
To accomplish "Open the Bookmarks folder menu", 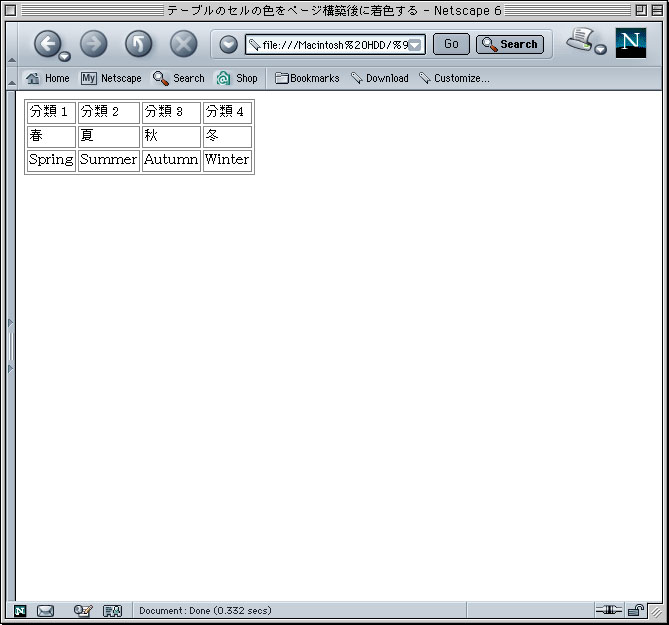I will tap(307, 78).
